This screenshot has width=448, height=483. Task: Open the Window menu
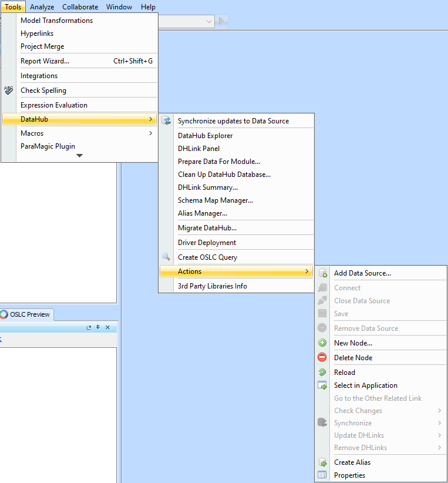pos(119,7)
